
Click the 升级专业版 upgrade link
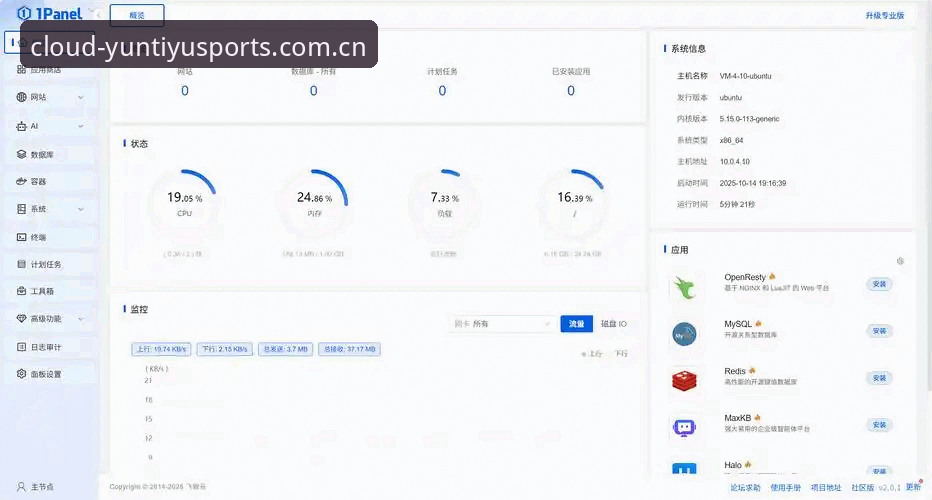point(884,15)
